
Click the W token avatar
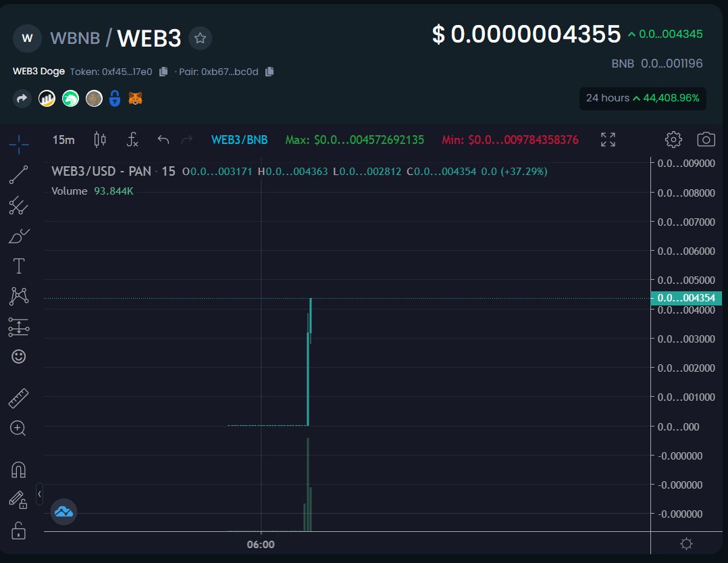click(28, 38)
